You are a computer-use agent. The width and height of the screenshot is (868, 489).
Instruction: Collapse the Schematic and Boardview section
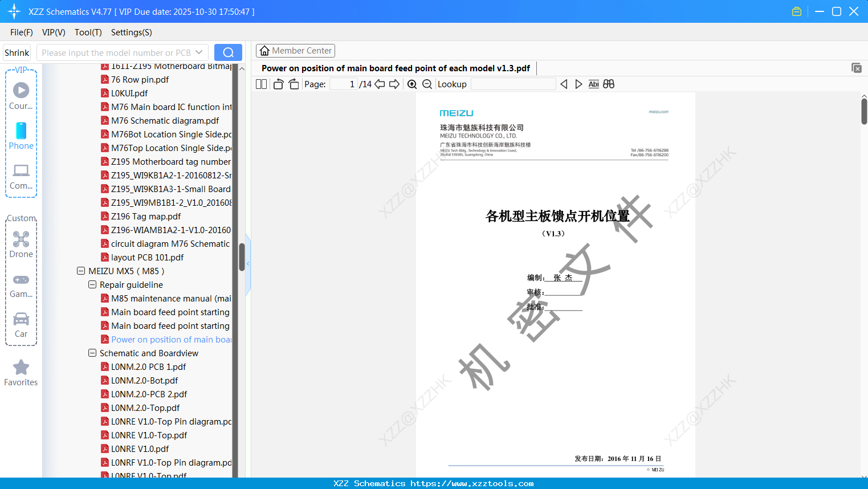pos(92,353)
